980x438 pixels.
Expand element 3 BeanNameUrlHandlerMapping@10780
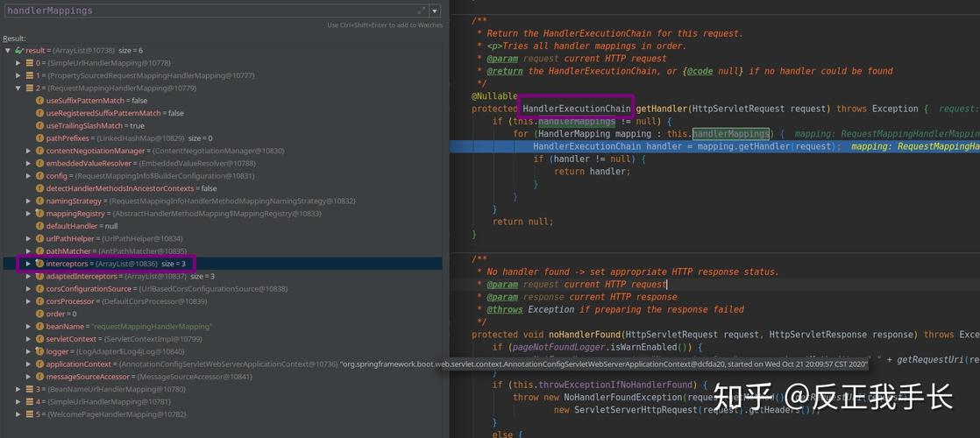pyautogui.click(x=18, y=389)
